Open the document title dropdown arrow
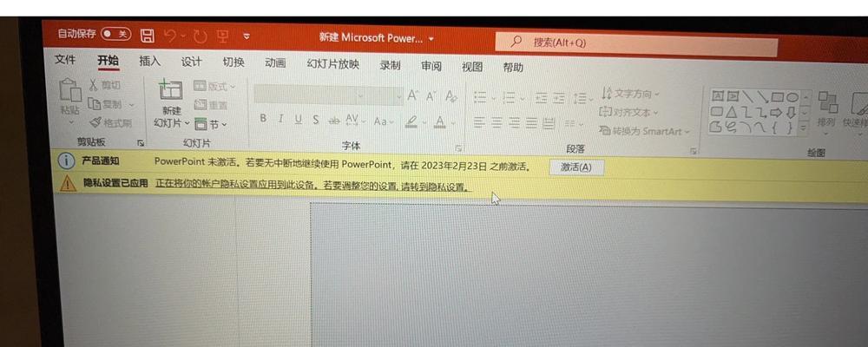 (431, 39)
